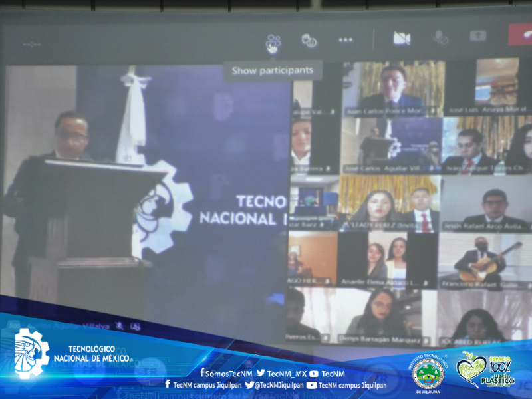
Task: Click the Share content tray icon
Action: coord(478,35)
